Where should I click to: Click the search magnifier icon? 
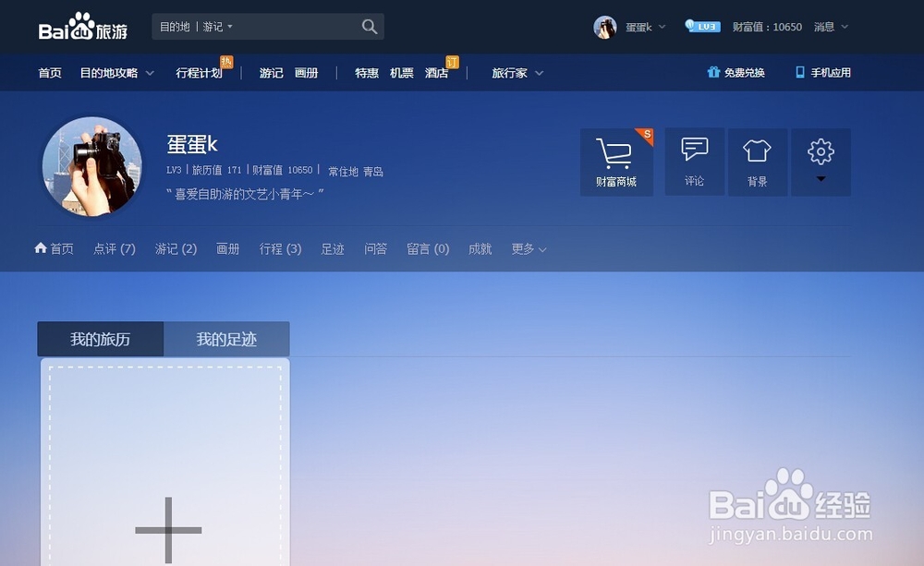369,27
